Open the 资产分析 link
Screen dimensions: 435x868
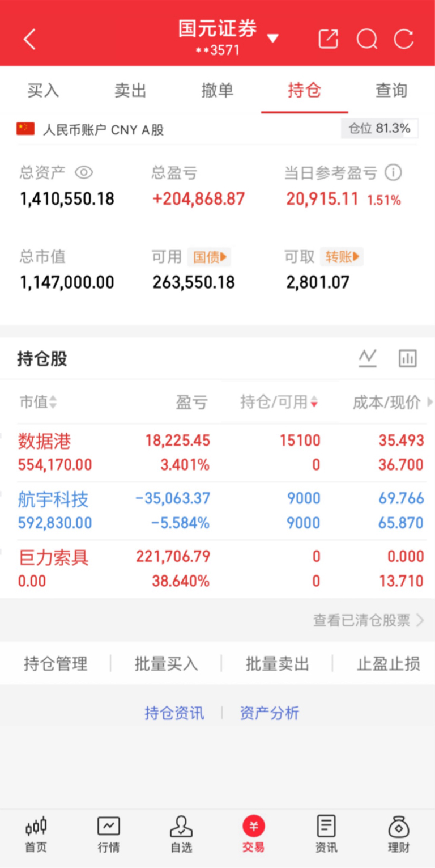coord(270,713)
